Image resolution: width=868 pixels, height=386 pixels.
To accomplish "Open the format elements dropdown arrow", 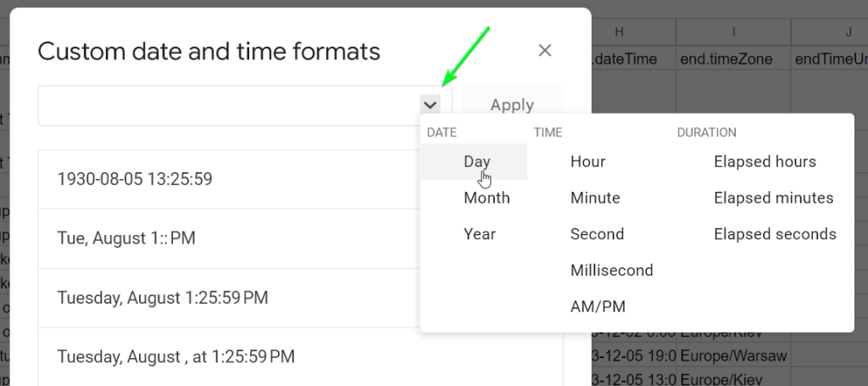I will tap(430, 104).
